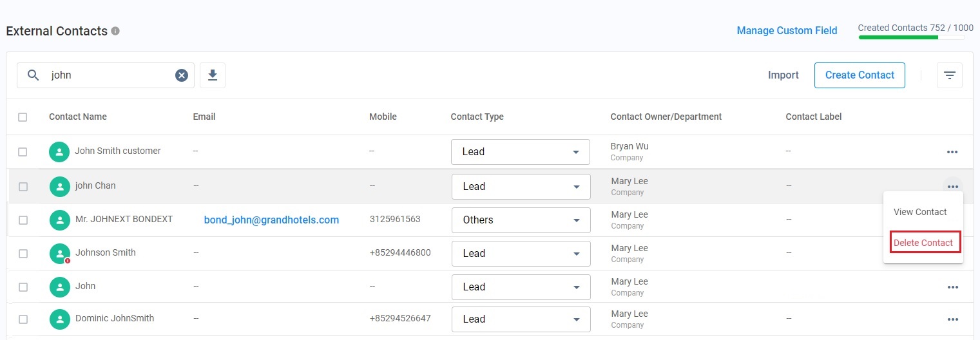The height and width of the screenshot is (340, 980).
Task: Open Contact Type dropdown for John Smith customer
Action: coord(520,152)
